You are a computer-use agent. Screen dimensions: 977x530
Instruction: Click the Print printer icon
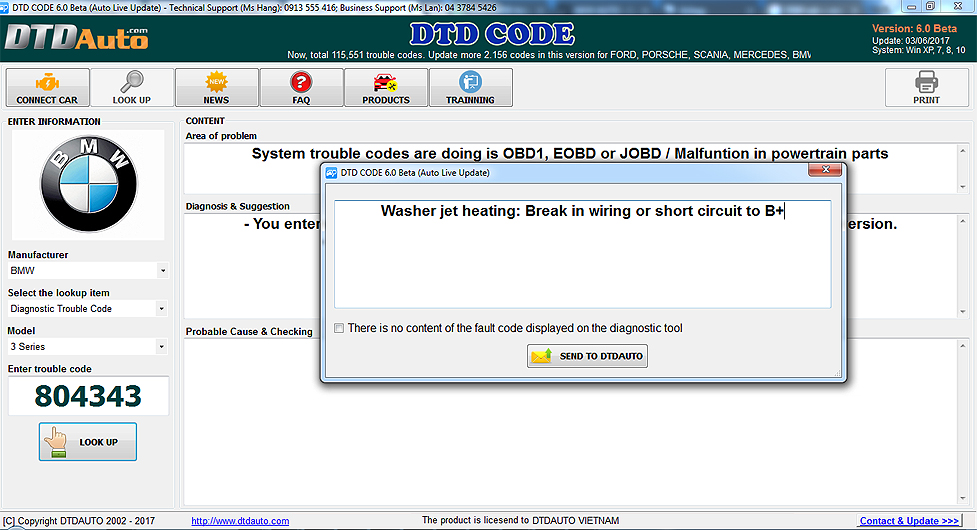927,88
